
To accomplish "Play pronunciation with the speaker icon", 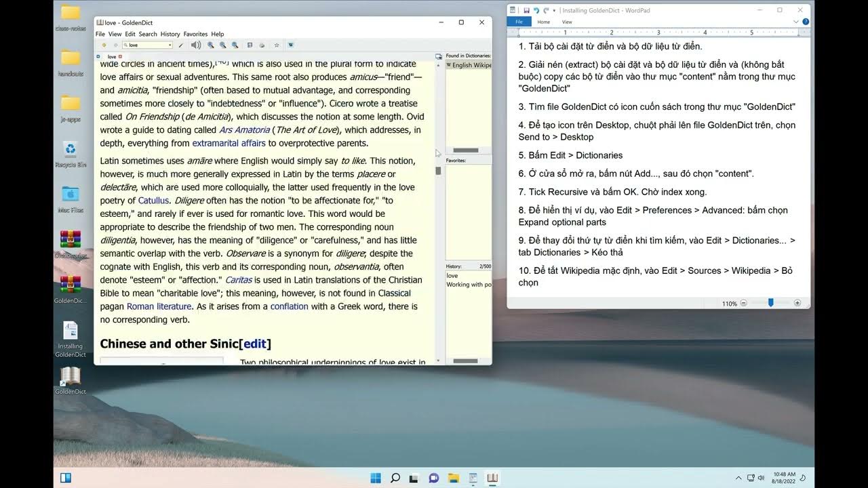I will 196,45.
